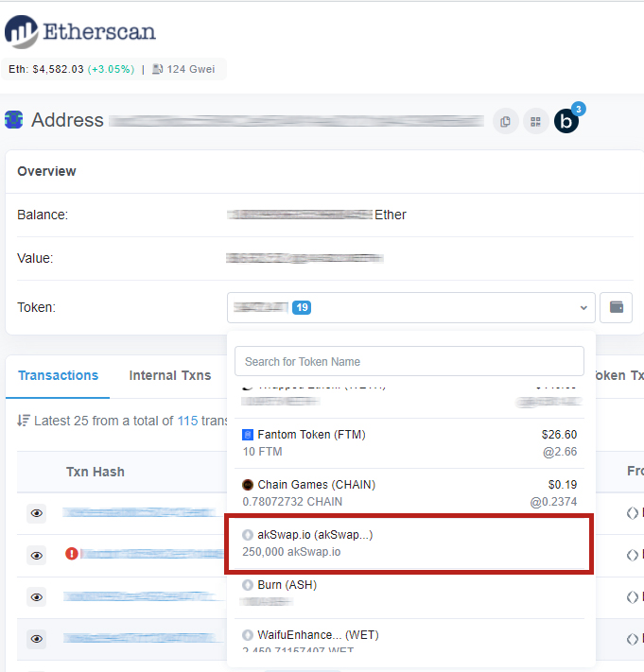Click the 0.78072732 CHAIN balance
The width and height of the screenshot is (644, 672).
pos(292,502)
